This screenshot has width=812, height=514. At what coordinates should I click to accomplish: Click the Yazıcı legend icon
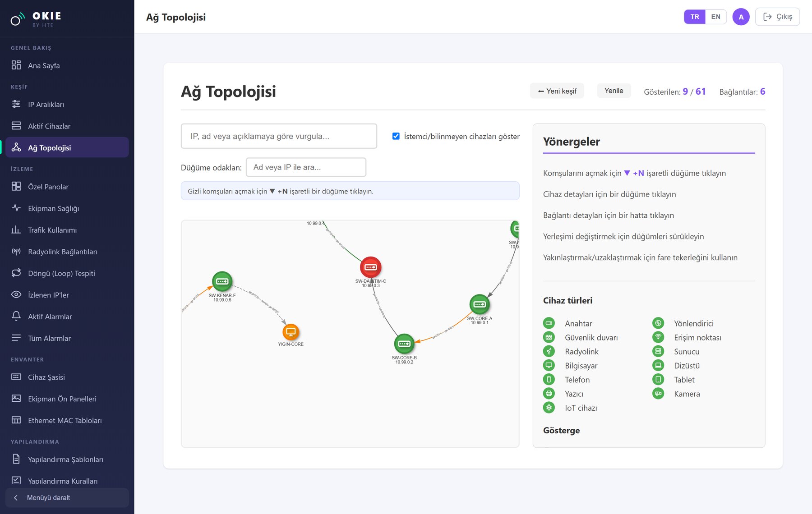549,394
